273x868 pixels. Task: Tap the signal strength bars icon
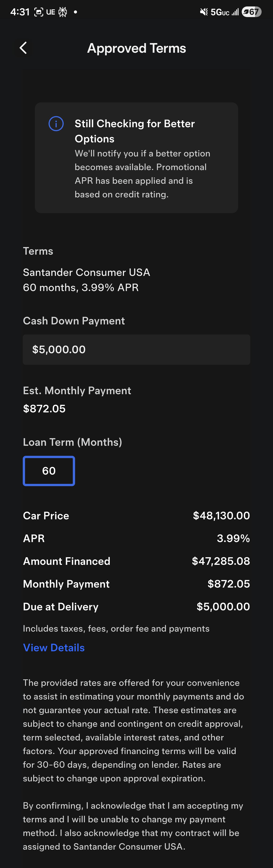[235, 12]
